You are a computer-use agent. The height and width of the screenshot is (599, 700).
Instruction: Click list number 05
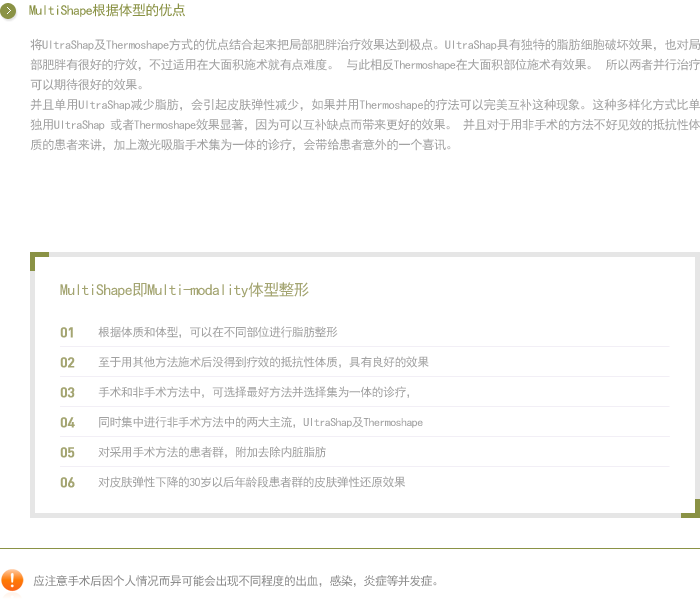[x=67, y=452]
